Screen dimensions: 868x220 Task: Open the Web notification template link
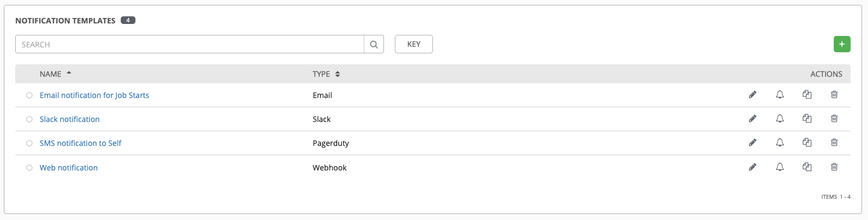click(69, 168)
